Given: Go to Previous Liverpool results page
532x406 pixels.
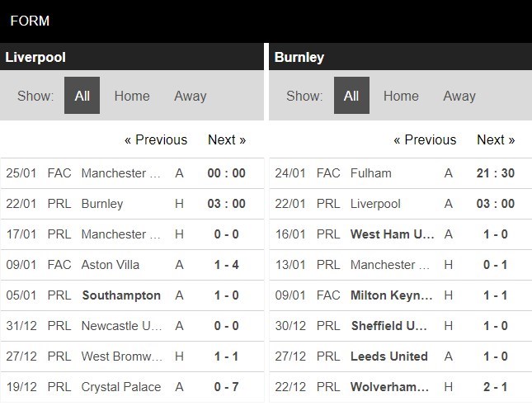Looking at the screenshot, I should point(156,139).
